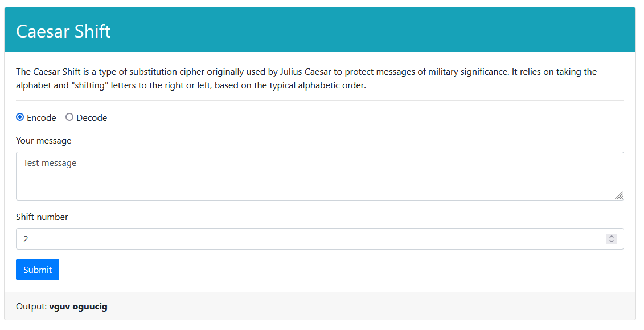The width and height of the screenshot is (644, 330).
Task: Click the name "Julius Caesar" in description
Action: (306, 71)
